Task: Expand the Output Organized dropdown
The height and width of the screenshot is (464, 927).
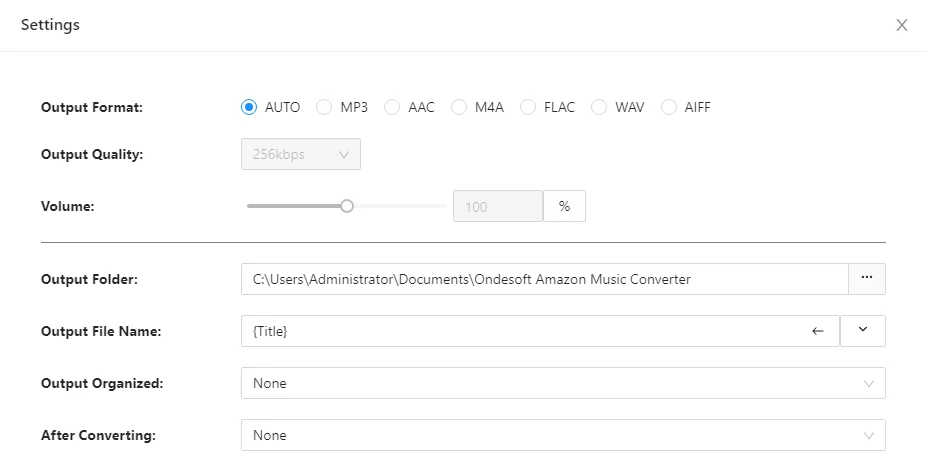Action: pos(563,383)
